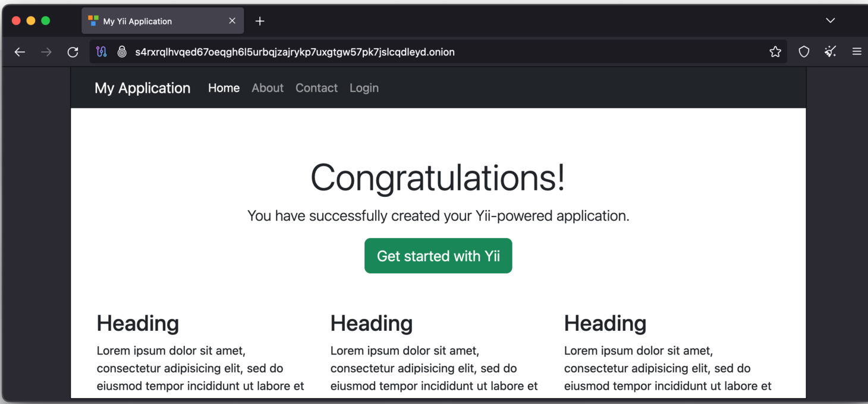Trigger New Identity with the broom icon

tap(830, 52)
